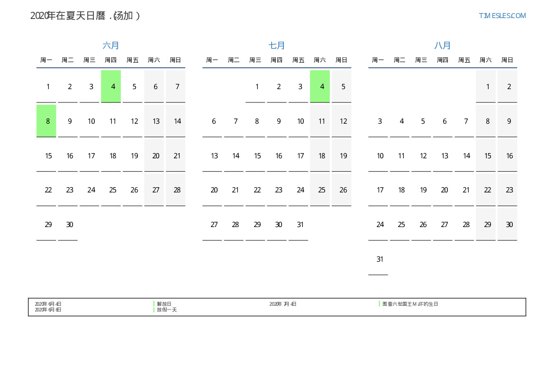Click the 周日 header under 八月
Viewport: 554px width, 392px height.
click(x=507, y=60)
